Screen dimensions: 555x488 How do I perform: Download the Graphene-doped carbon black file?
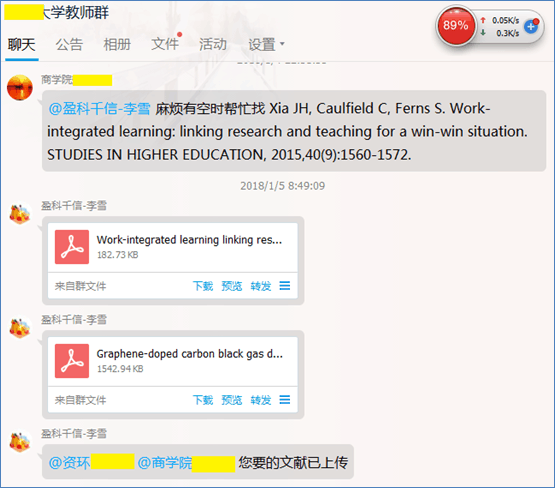(x=203, y=400)
